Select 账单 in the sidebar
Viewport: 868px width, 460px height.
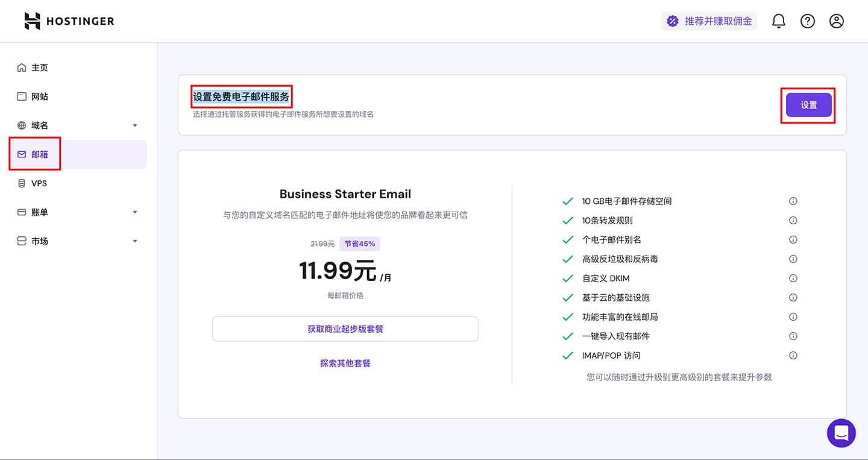click(78, 212)
